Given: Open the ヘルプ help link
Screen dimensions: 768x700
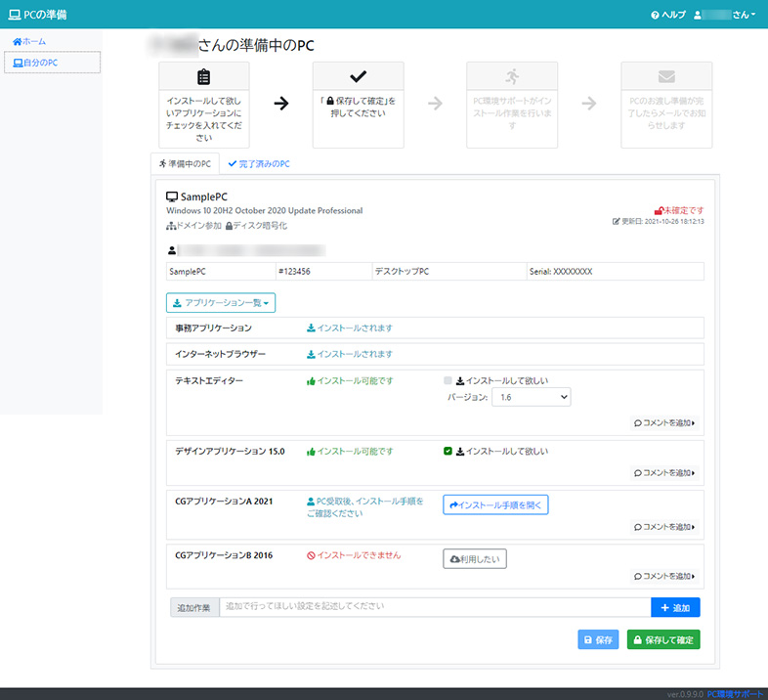Looking at the screenshot, I should (x=668, y=15).
